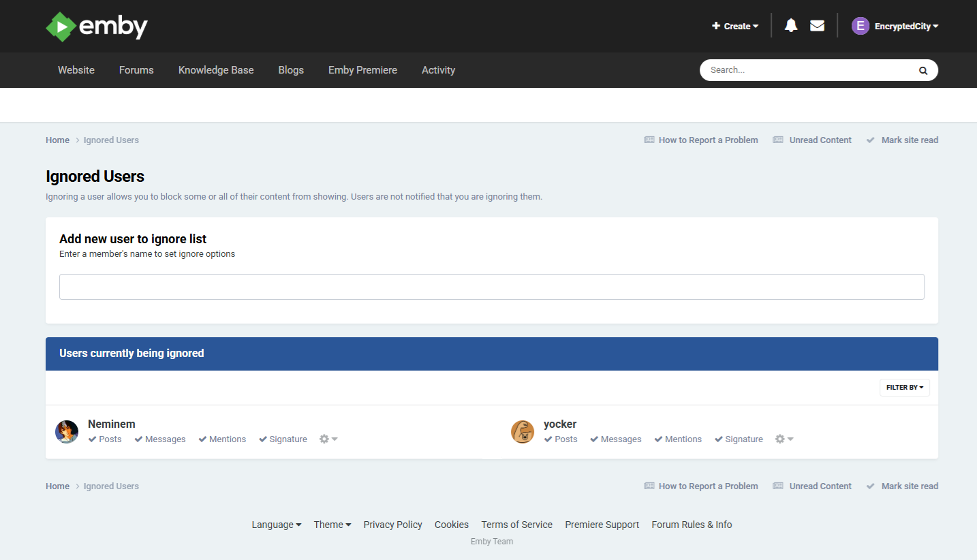Toggle Messages ignore for Neminem

[160, 439]
